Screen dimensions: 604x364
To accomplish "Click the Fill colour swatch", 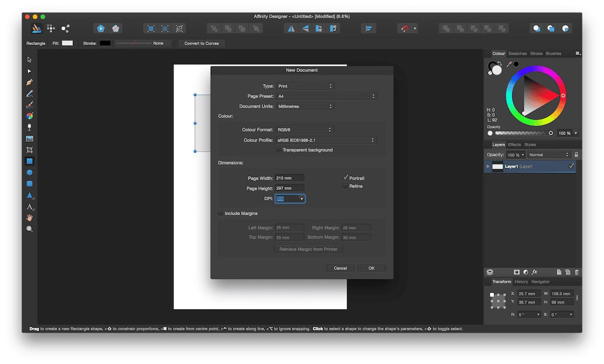I will pos(68,43).
